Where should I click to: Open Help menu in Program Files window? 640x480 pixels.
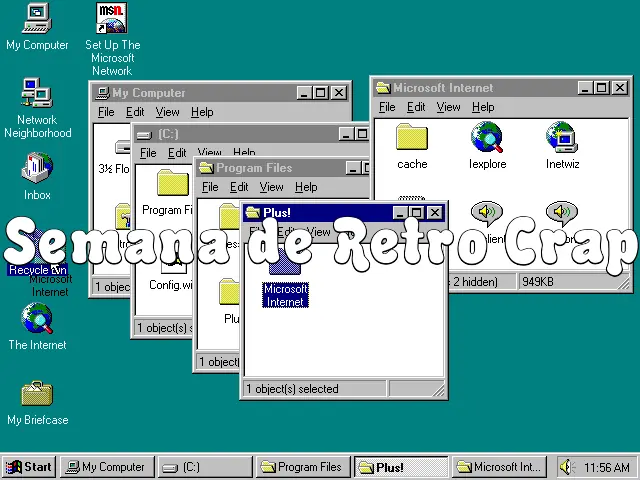click(306, 187)
